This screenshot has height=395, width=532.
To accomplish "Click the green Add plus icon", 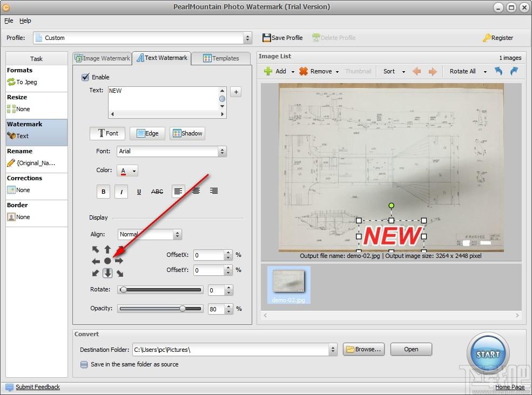I will [x=268, y=71].
